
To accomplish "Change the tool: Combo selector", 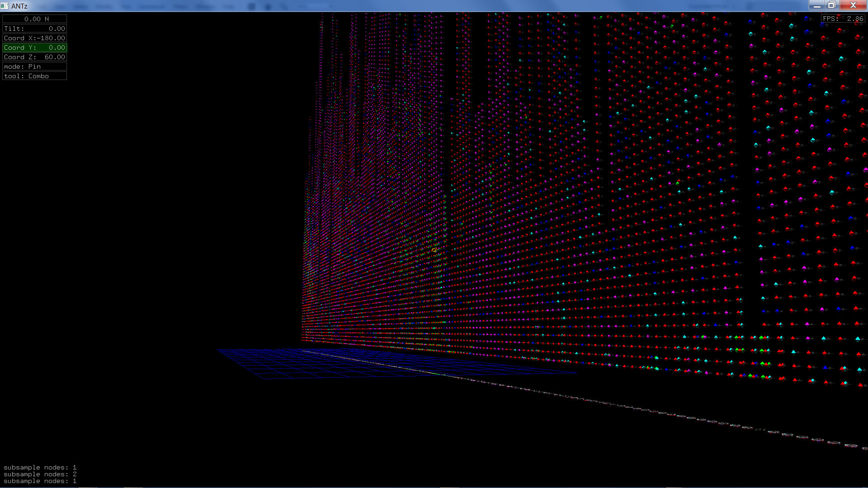I will tap(35, 76).
